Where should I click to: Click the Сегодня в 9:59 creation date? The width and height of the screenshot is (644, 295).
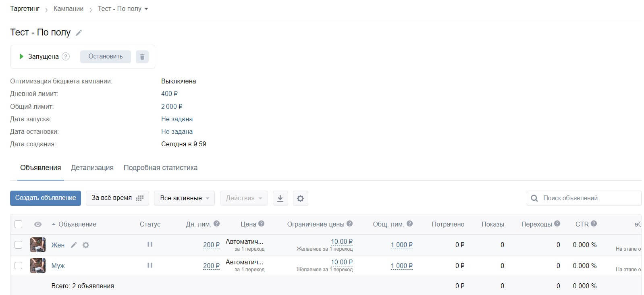click(184, 144)
